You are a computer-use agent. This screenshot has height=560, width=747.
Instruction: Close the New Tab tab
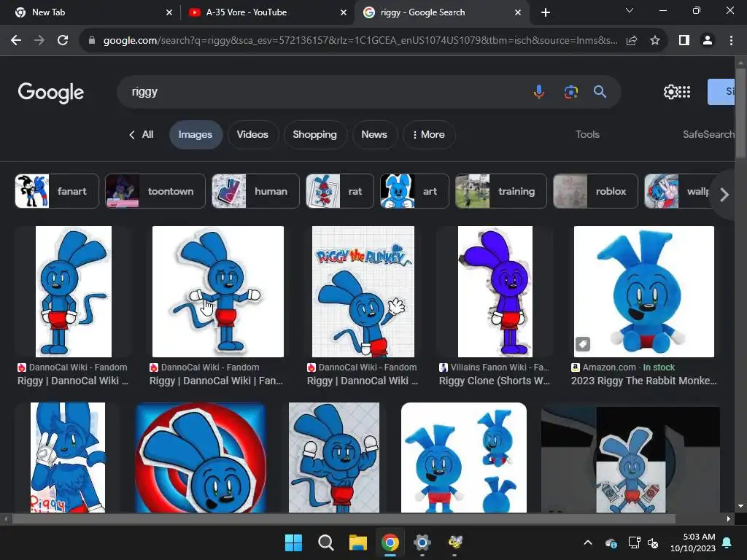click(x=169, y=12)
